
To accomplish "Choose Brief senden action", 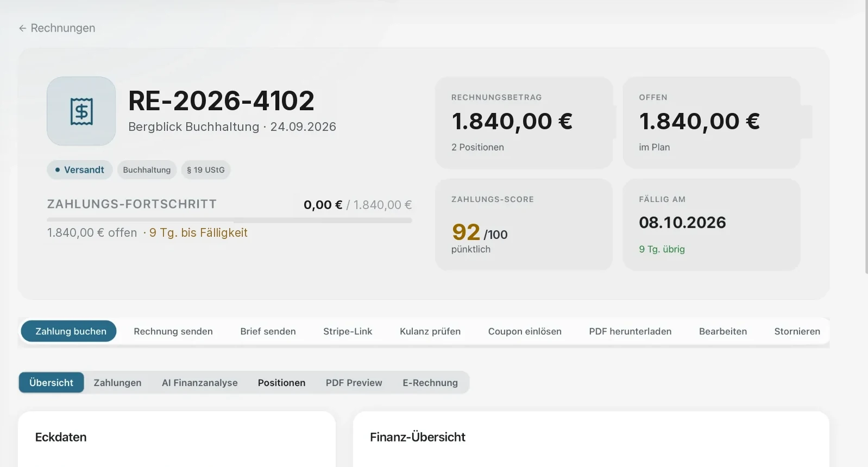I will pos(268,331).
